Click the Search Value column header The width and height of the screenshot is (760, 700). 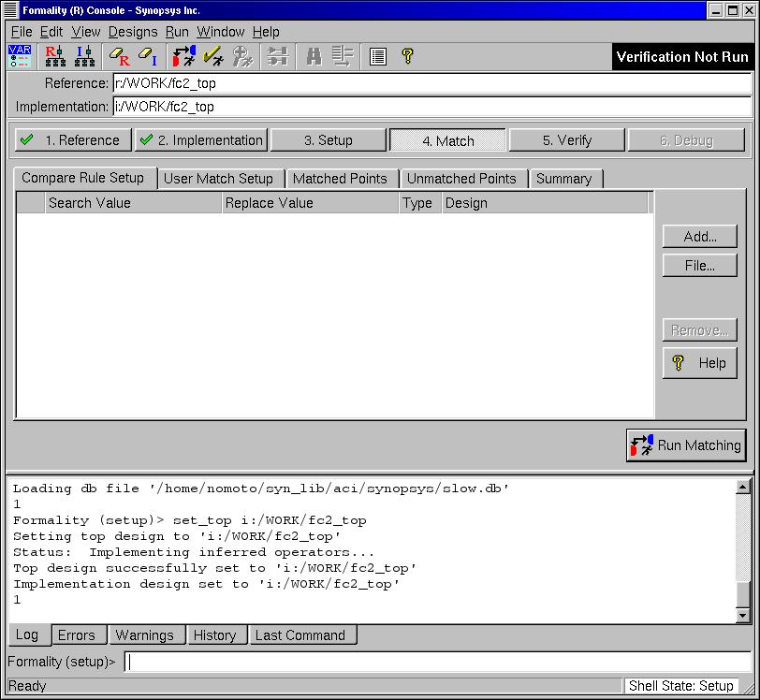click(133, 203)
